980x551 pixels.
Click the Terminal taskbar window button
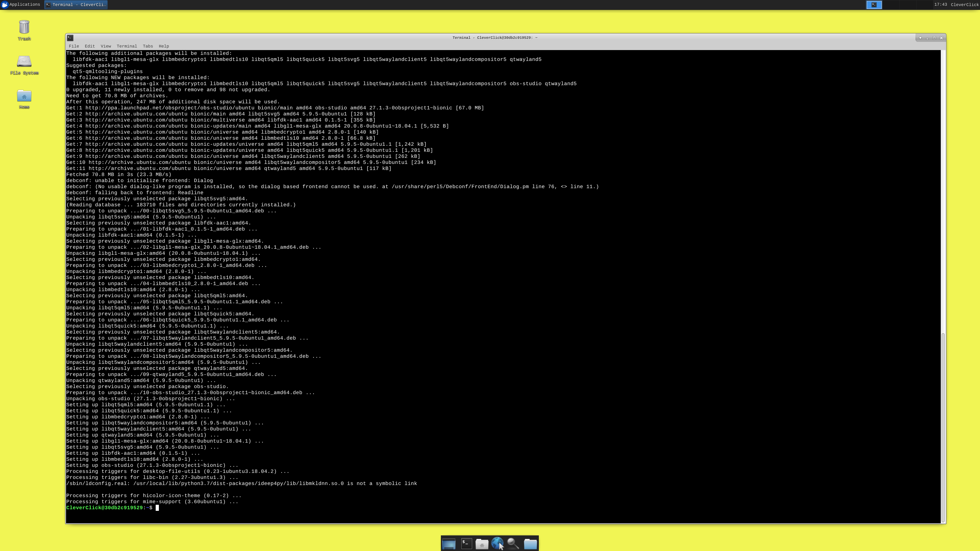(x=76, y=4)
